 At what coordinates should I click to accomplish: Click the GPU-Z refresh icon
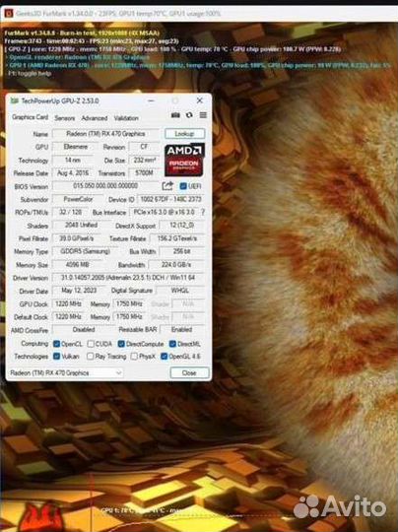(189, 115)
